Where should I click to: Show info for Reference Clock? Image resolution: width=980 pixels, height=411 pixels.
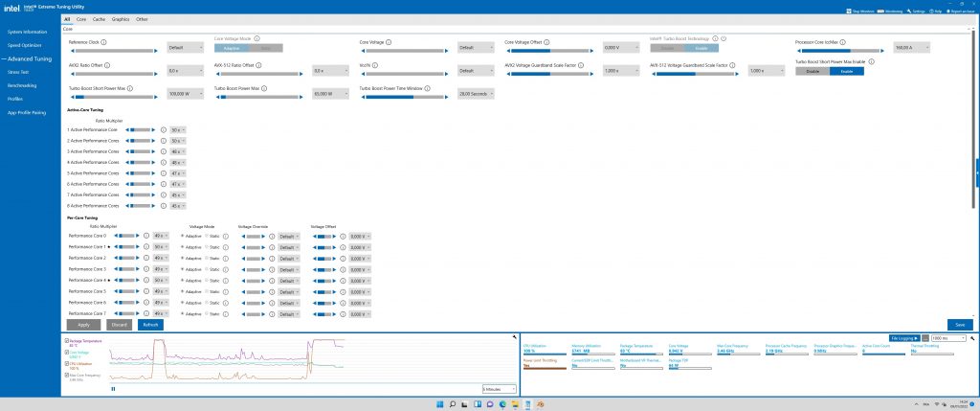pyautogui.click(x=103, y=42)
